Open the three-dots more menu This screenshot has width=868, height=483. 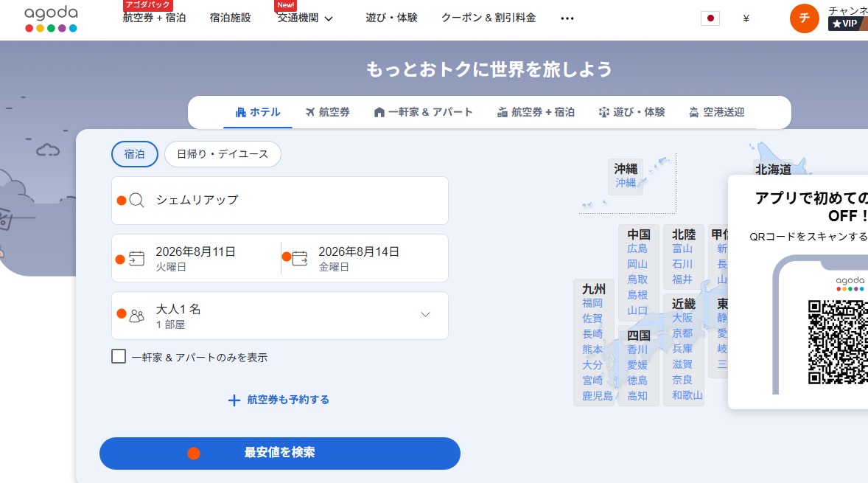567,18
